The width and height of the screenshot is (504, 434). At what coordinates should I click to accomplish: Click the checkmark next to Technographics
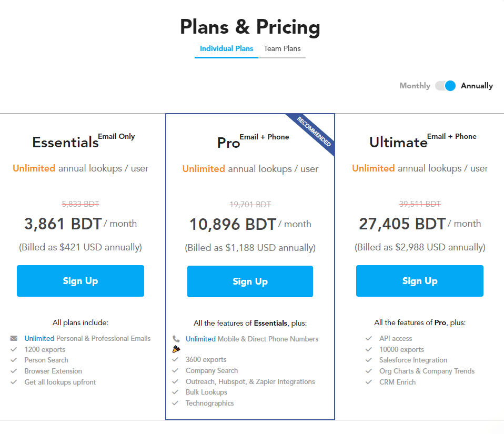[175, 403]
